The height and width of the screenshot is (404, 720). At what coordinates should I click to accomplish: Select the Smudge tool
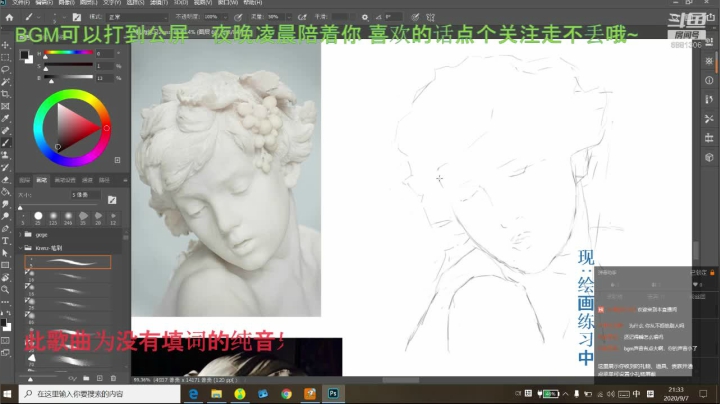6,204
